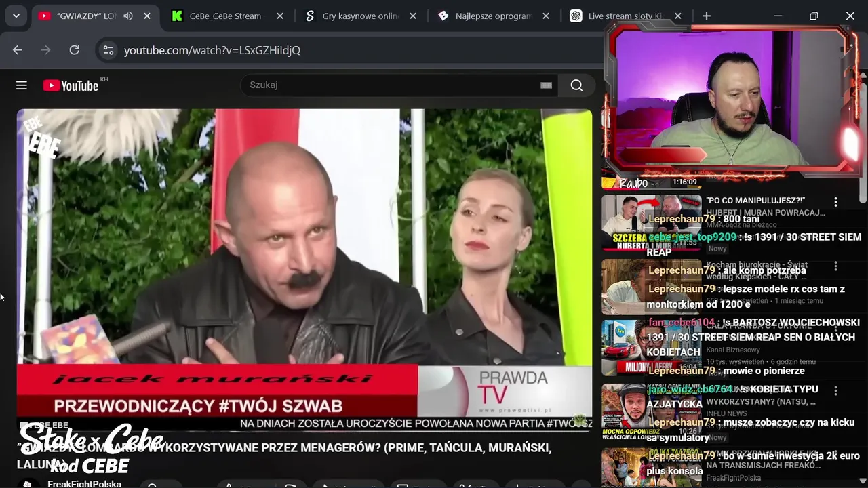The image size is (868, 488).
Task: Switch to the CeBe_CeBe Stream tab
Action: (226, 16)
